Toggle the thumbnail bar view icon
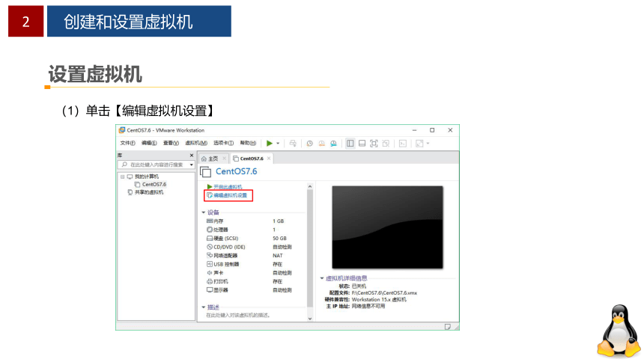Viewport: 644px width, 362px height. 362,144
